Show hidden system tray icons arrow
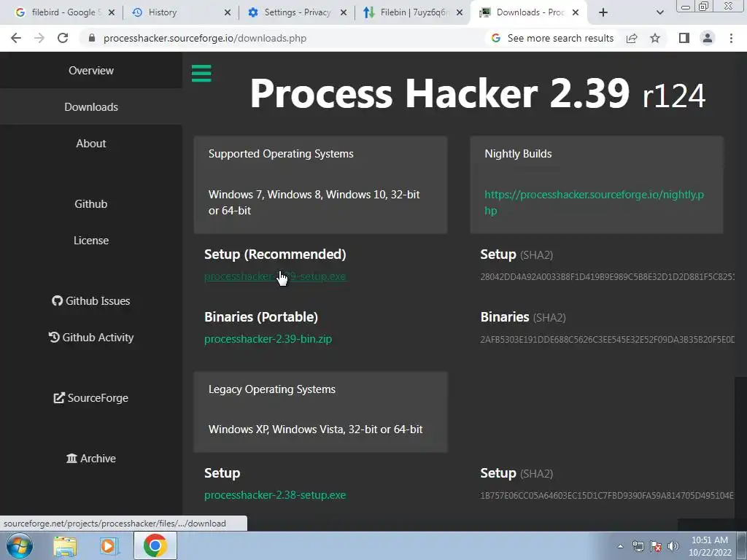The height and width of the screenshot is (560, 747). (620, 546)
